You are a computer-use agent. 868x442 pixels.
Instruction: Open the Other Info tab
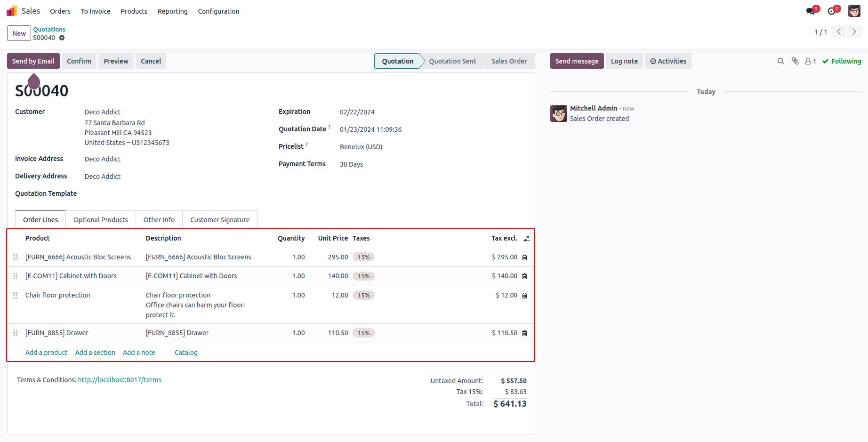coord(159,220)
